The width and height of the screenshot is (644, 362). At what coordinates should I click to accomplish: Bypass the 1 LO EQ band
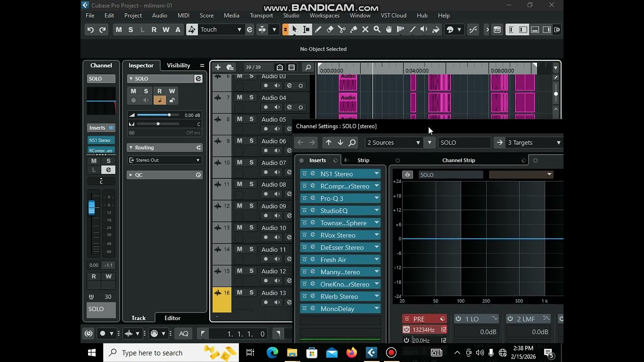coord(458,319)
